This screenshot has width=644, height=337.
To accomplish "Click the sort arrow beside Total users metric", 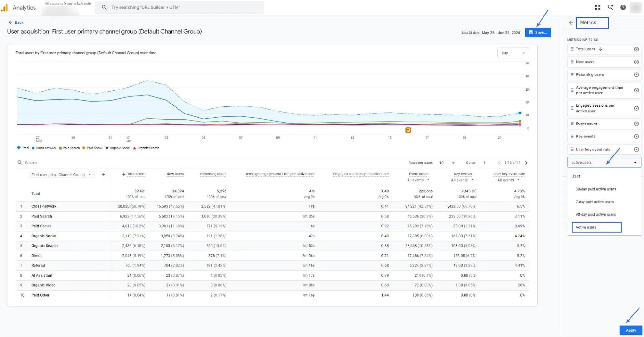I will (x=601, y=49).
